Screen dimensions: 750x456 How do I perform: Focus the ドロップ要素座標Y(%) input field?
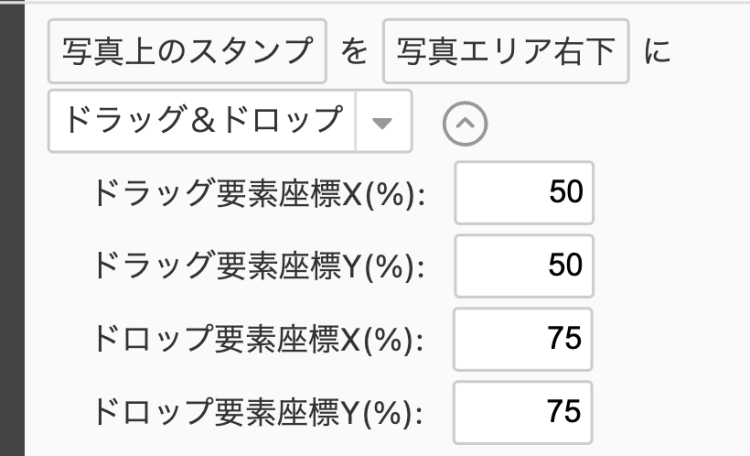[524, 411]
